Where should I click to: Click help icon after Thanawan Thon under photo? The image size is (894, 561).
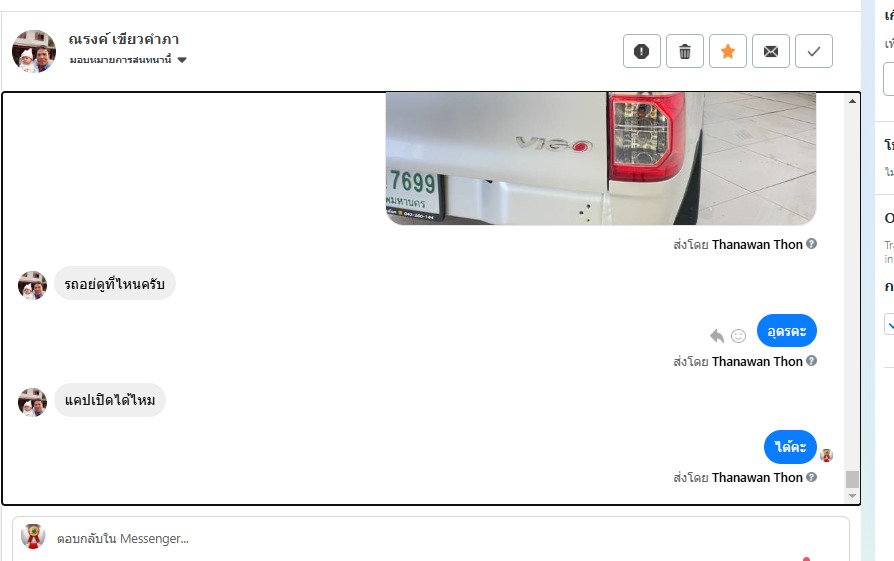(x=811, y=244)
